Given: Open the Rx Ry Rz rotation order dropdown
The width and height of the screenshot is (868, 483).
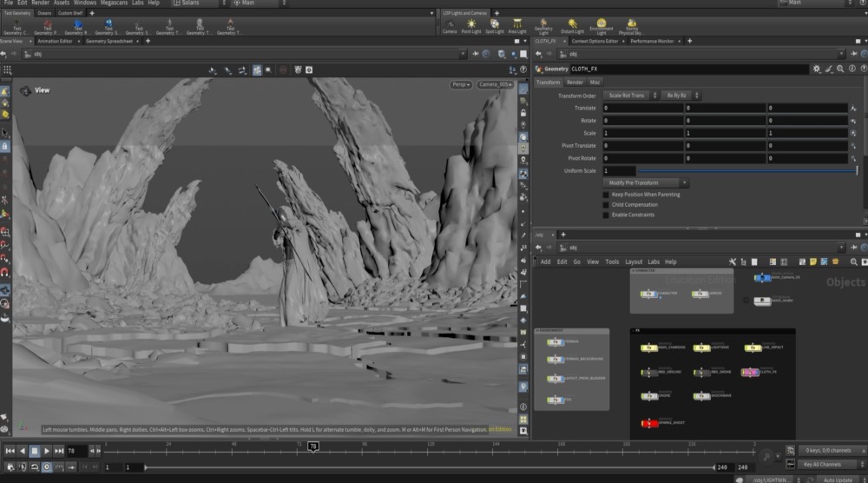Looking at the screenshot, I should [681, 96].
